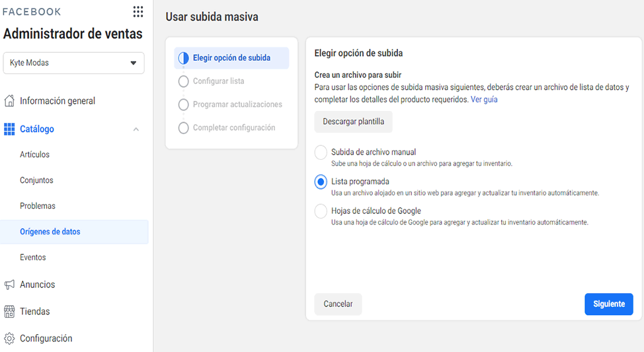Screen dimensions: 644x352
Task: Click the Configurar lista step circle
Action: point(184,81)
